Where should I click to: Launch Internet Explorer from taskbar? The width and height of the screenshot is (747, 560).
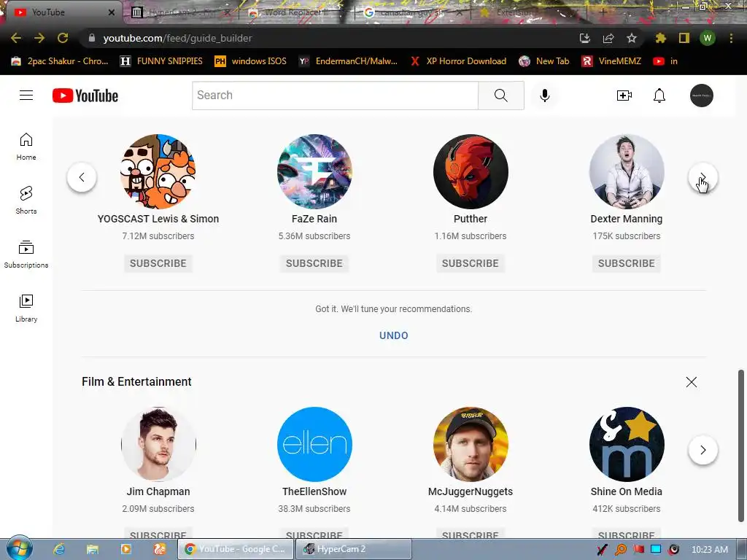pyautogui.click(x=59, y=549)
